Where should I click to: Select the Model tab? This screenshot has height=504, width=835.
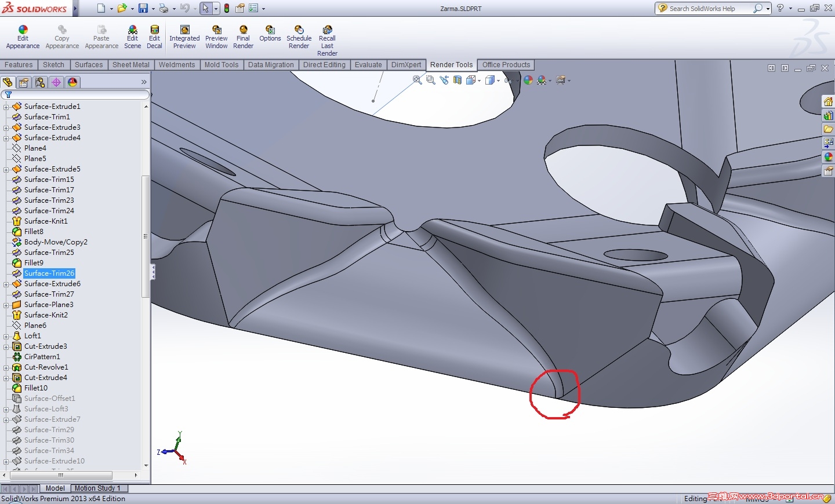pos(55,488)
